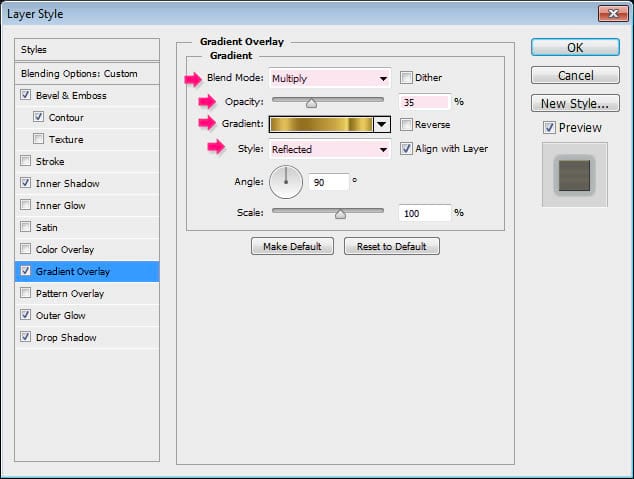Toggle the Outer Glow checkbox
This screenshot has width=634, height=479.
(25, 314)
